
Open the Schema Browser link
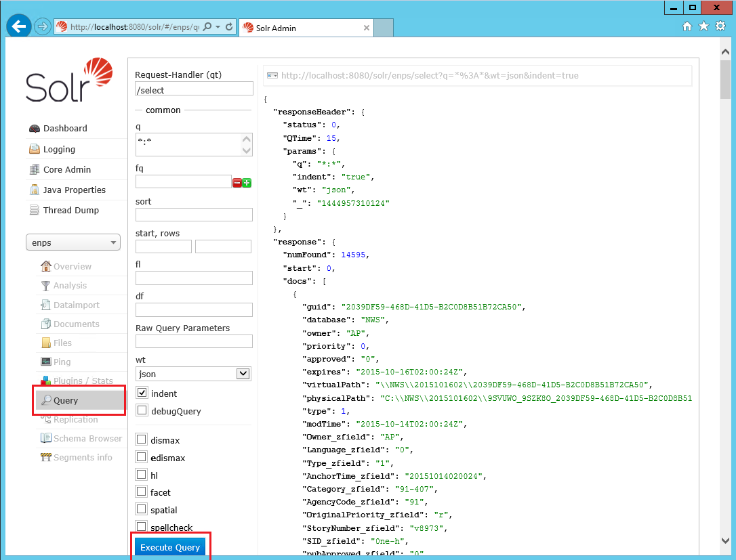pos(88,438)
